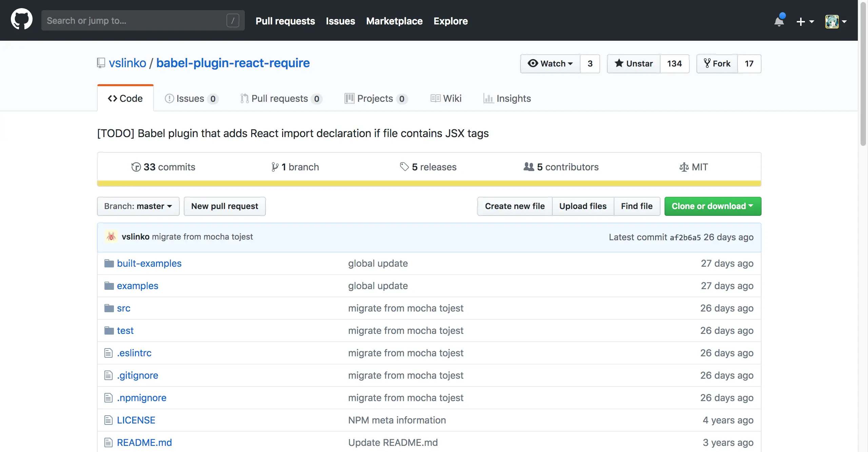Click the .npmignore file icon
868x452 pixels.
108,398
